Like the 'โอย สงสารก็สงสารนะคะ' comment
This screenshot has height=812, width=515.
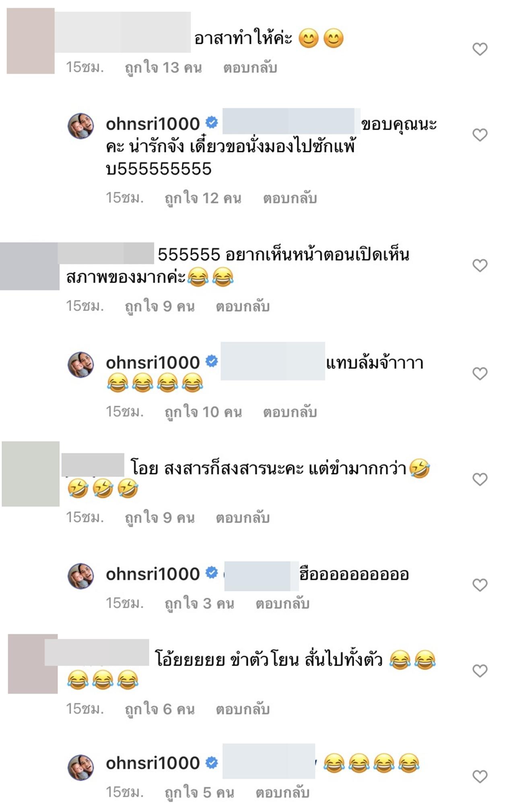pos(480,479)
